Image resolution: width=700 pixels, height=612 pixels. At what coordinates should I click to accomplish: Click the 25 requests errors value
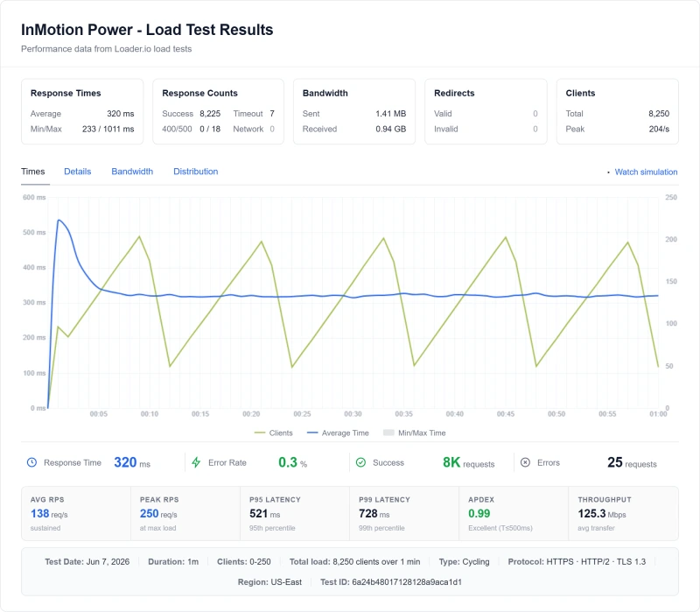point(632,462)
